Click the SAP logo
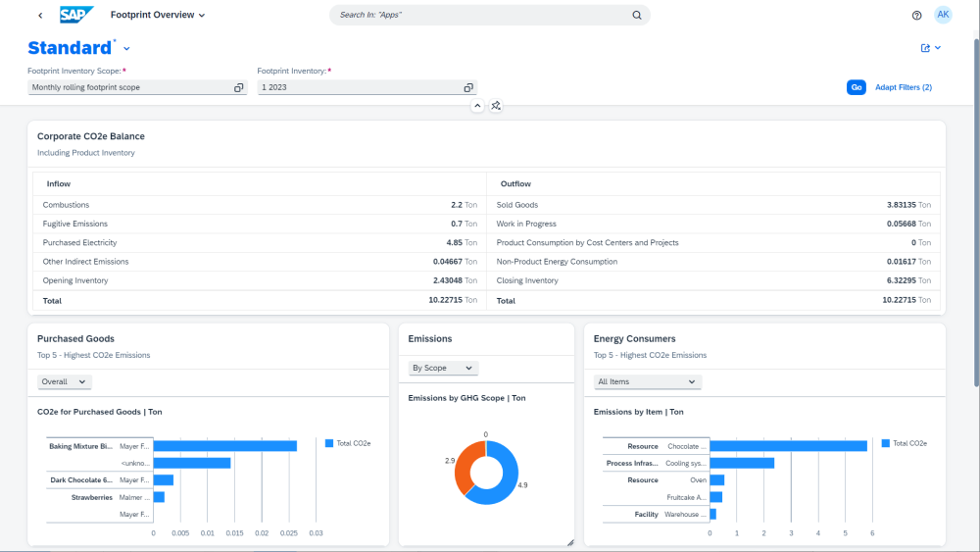 click(x=76, y=15)
